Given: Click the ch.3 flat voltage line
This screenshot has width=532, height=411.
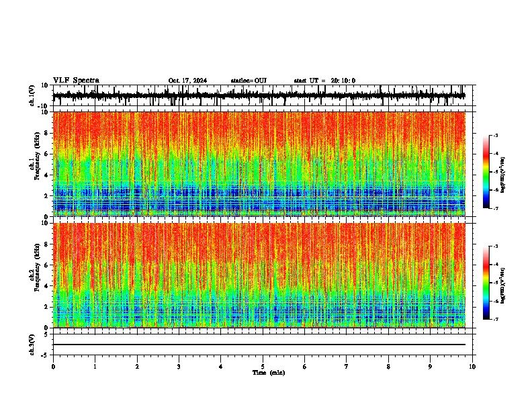Looking at the screenshot, I should pos(259,345).
